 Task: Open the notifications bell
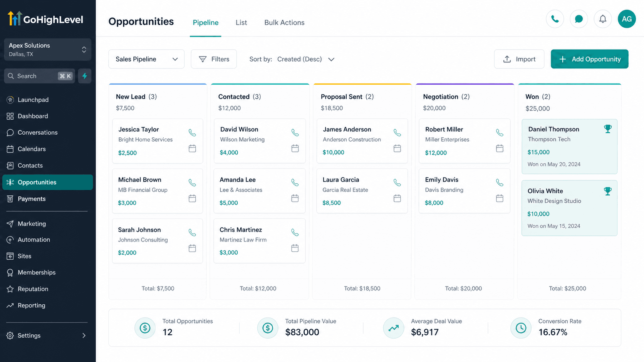602,19
